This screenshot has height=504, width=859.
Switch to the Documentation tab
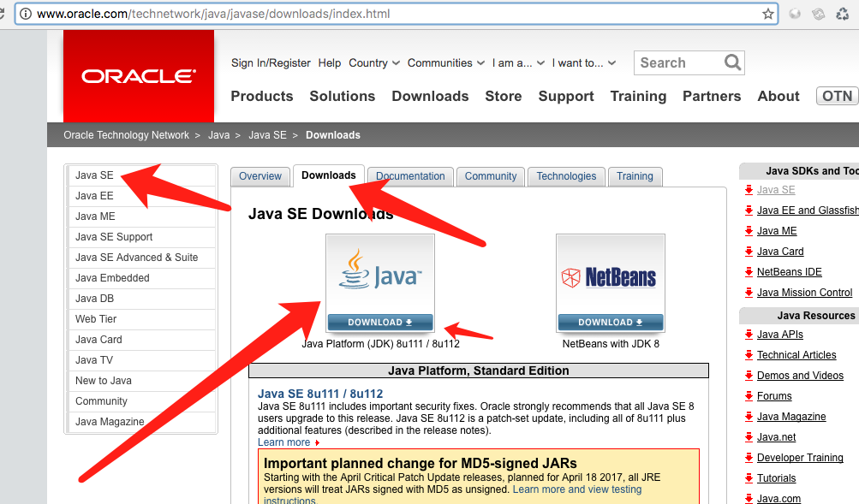[410, 176]
